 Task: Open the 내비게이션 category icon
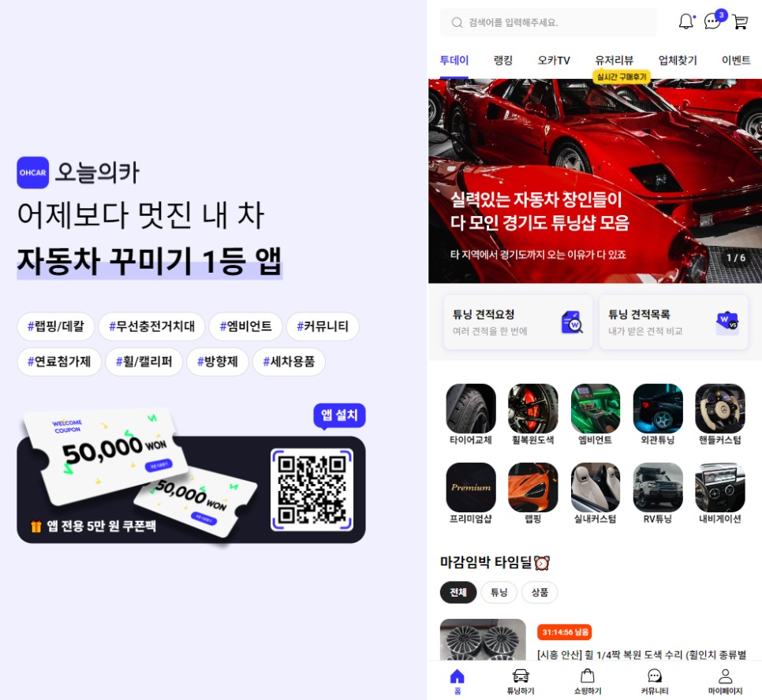(720, 490)
